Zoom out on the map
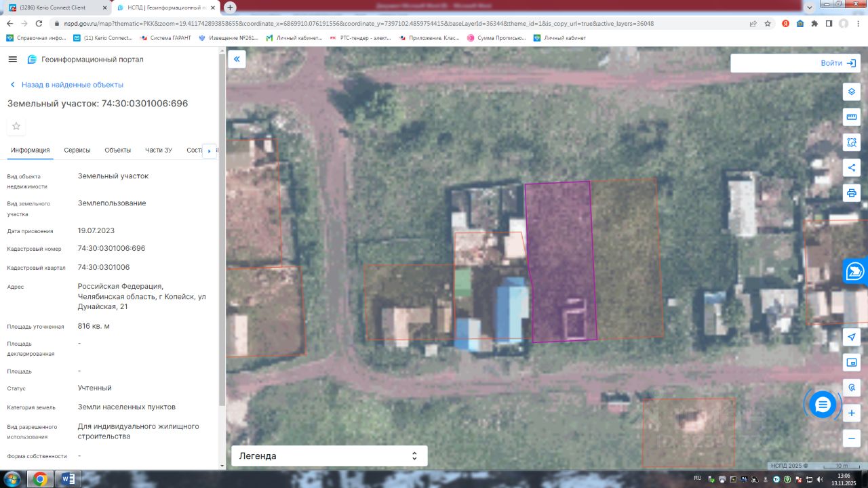This screenshot has width=868, height=488. pyautogui.click(x=852, y=439)
